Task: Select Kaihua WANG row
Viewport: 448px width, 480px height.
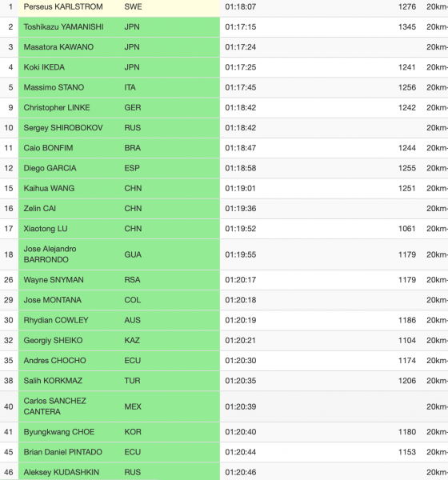Action: coord(224,189)
